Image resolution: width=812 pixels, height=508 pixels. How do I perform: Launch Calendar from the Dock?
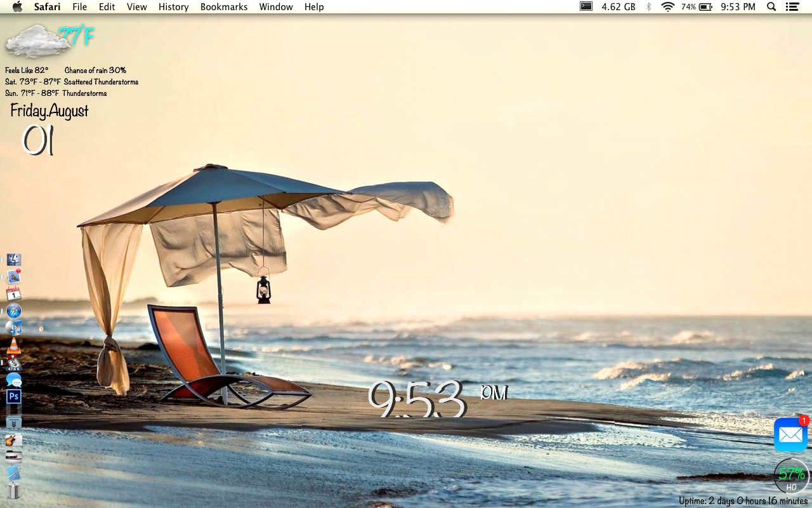click(14, 293)
